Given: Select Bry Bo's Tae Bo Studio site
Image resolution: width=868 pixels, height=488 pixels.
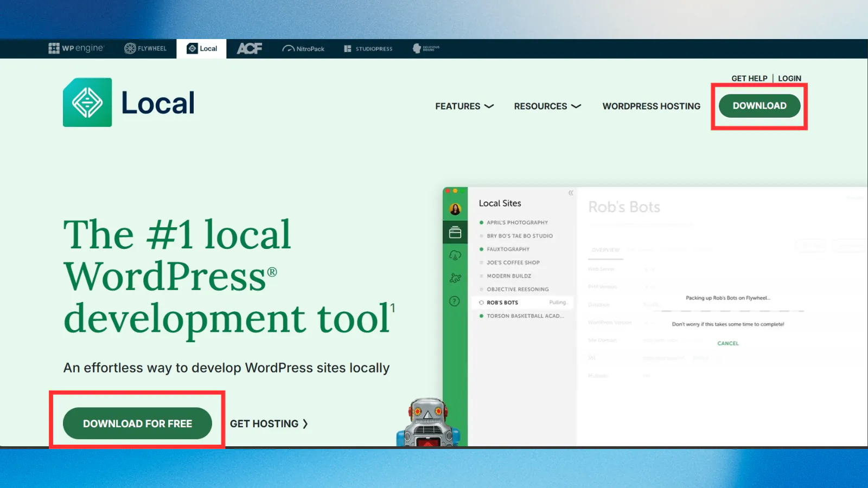Looking at the screenshot, I should pyautogui.click(x=520, y=236).
